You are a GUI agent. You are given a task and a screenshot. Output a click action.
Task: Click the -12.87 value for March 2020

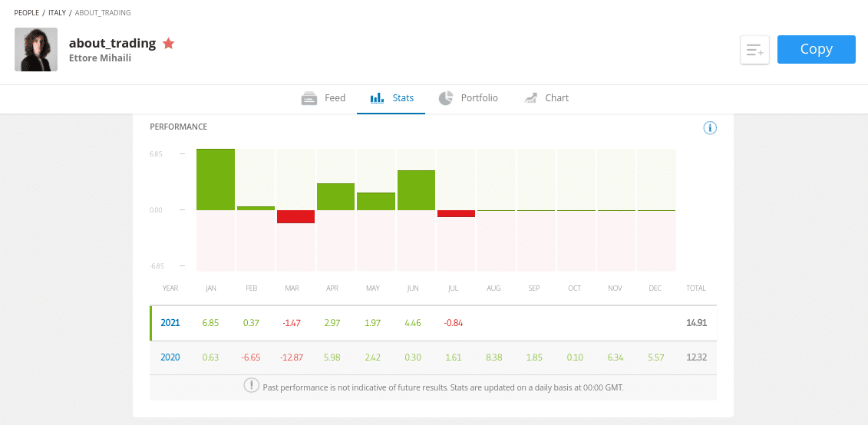click(x=292, y=357)
